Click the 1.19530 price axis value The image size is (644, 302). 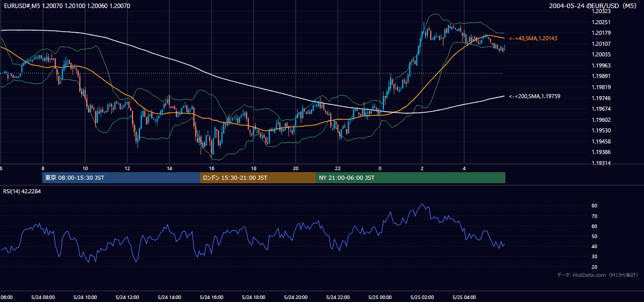point(601,130)
